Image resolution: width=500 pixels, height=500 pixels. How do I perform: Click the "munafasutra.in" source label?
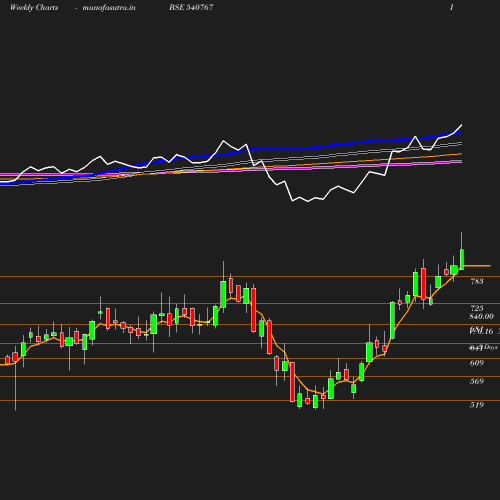coord(109,8)
